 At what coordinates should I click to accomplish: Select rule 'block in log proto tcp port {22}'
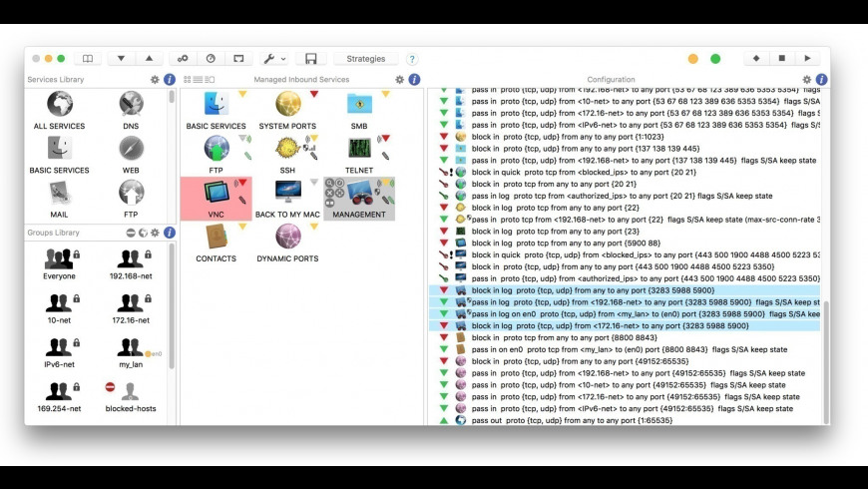pyautogui.click(x=626, y=208)
